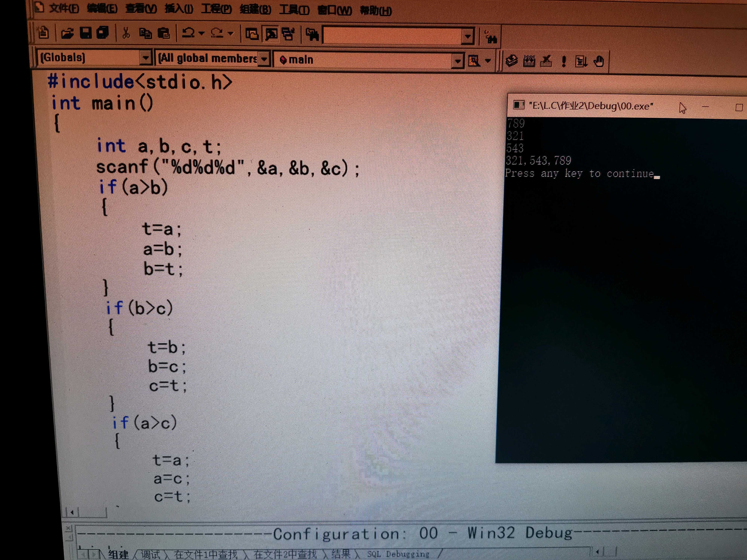The height and width of the screenshot is (560, 747).
Task: Click the console window system icon
Action: 518,105
